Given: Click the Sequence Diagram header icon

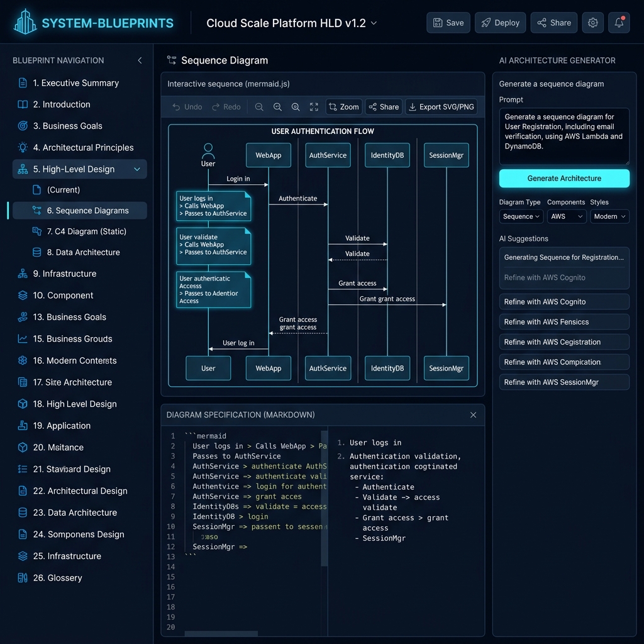Looking at the screenshot, I should click(x=172, y=60).
